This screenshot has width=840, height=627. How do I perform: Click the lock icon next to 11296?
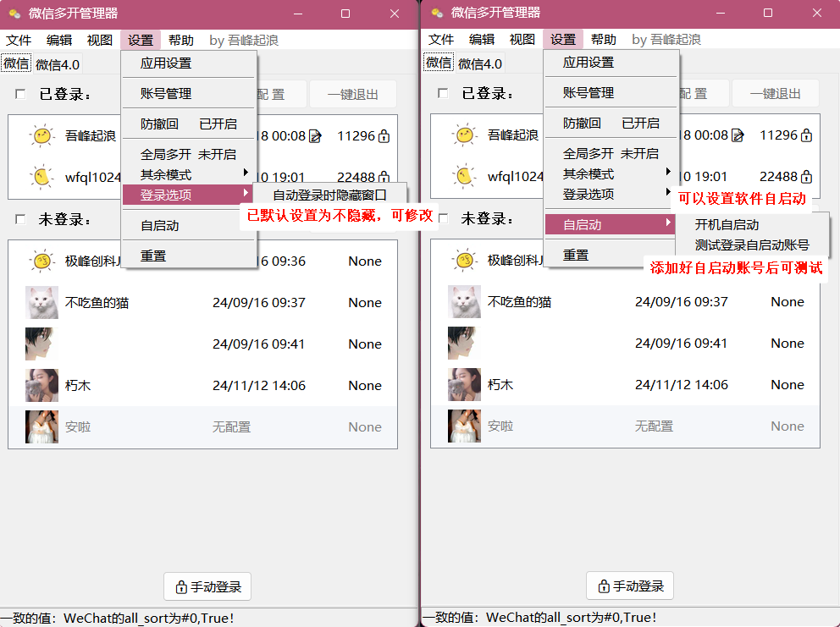tap(385, 136)
